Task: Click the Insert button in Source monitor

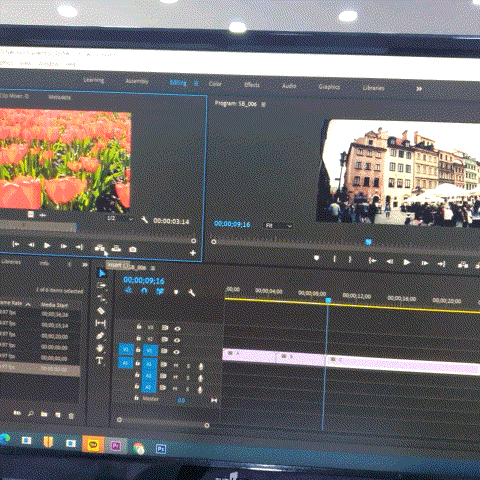Action: (100, 248)
